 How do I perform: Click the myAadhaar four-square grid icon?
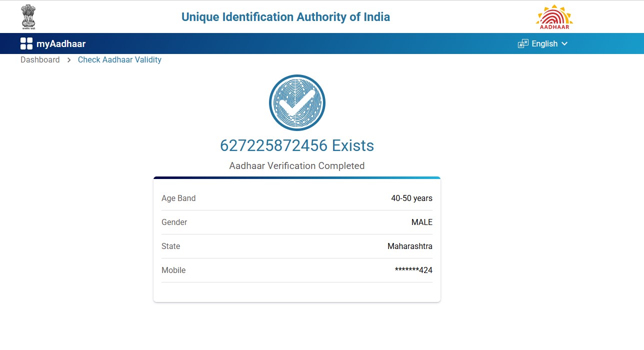[x=26, y=43]
